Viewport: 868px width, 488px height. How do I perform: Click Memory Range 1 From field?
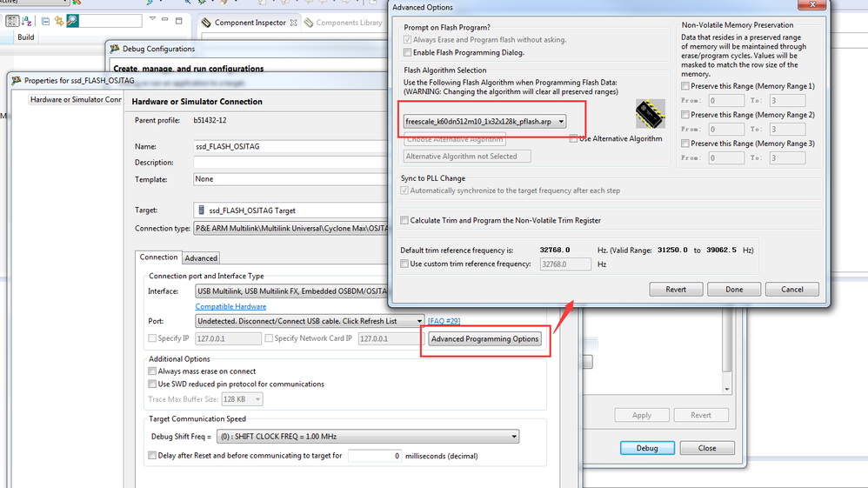pos(726,101)
